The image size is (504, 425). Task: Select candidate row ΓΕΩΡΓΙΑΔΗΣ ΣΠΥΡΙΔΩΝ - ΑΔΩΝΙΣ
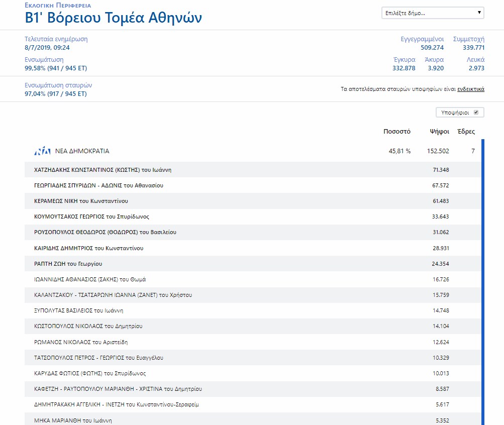click(x=98, y=185)
